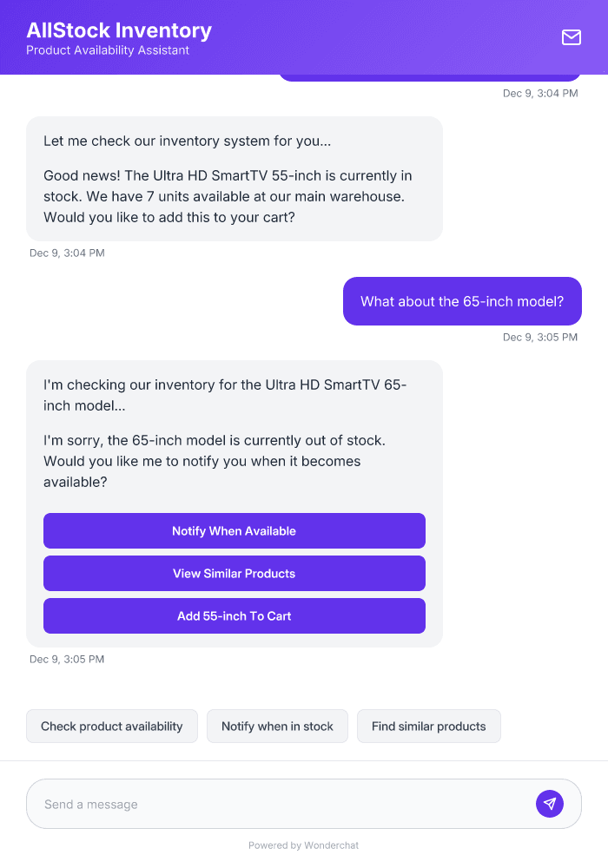
Task: Select the envelope icon in the purple header
Action: [x=572, y=37]
